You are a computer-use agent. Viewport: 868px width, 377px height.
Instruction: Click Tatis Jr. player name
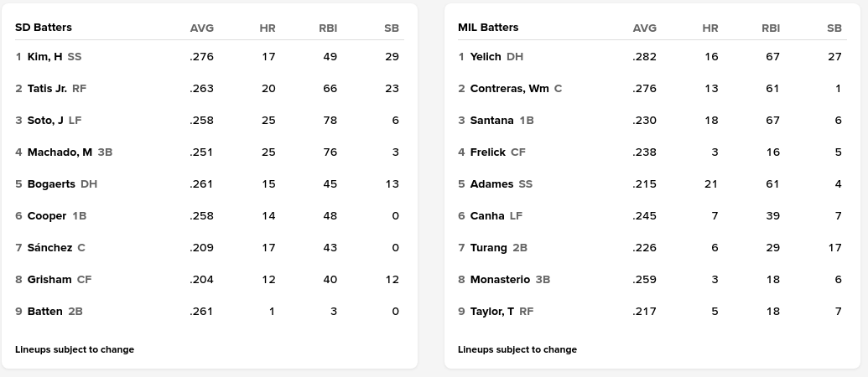click(47, 89)
